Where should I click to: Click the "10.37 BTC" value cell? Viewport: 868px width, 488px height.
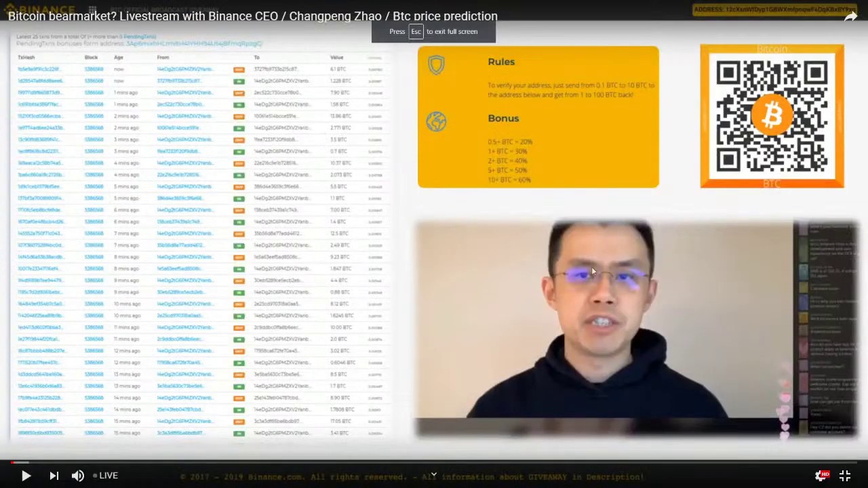[x=340, y=163]
